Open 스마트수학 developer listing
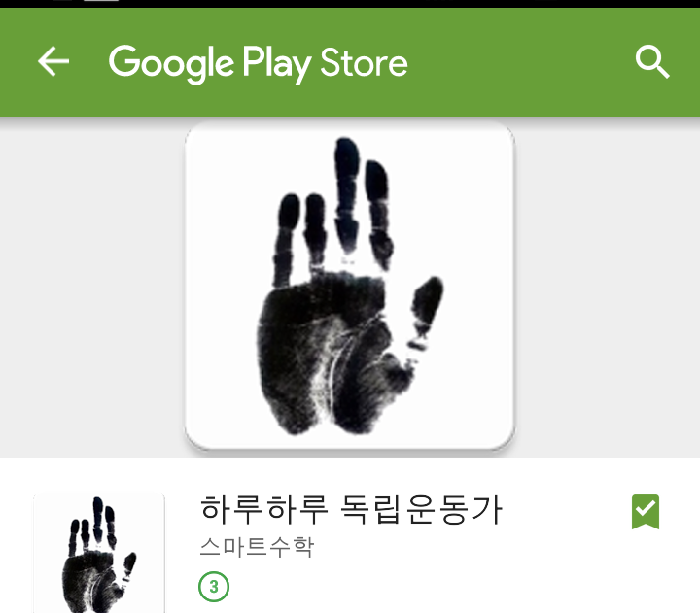This screenshot has height=613, width=700. click(x=257, y=547)
